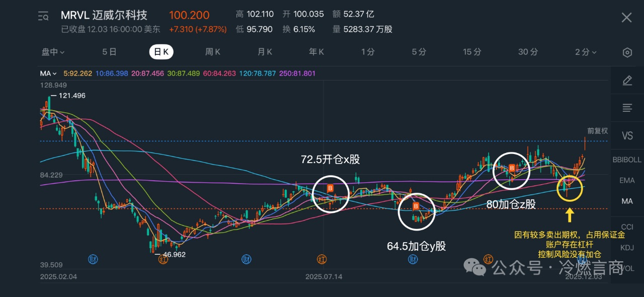Click the B buy marker near 64.5

tap(416, 206)
